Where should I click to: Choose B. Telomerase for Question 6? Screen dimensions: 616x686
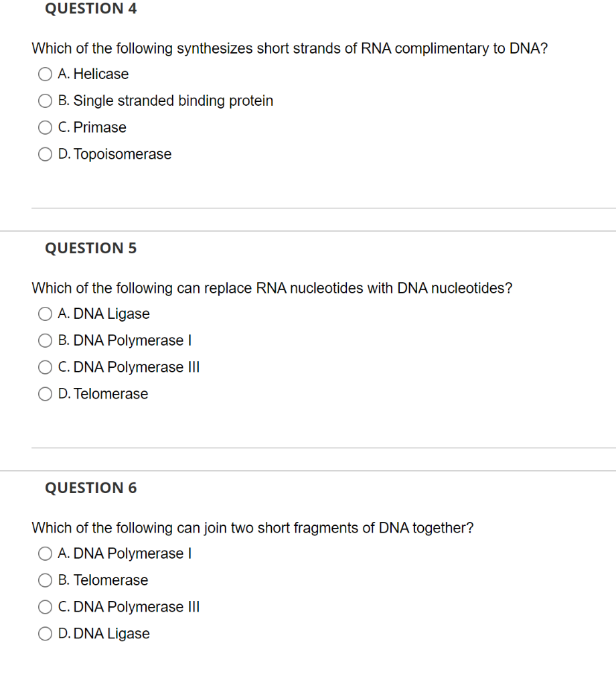pos(45,580)
